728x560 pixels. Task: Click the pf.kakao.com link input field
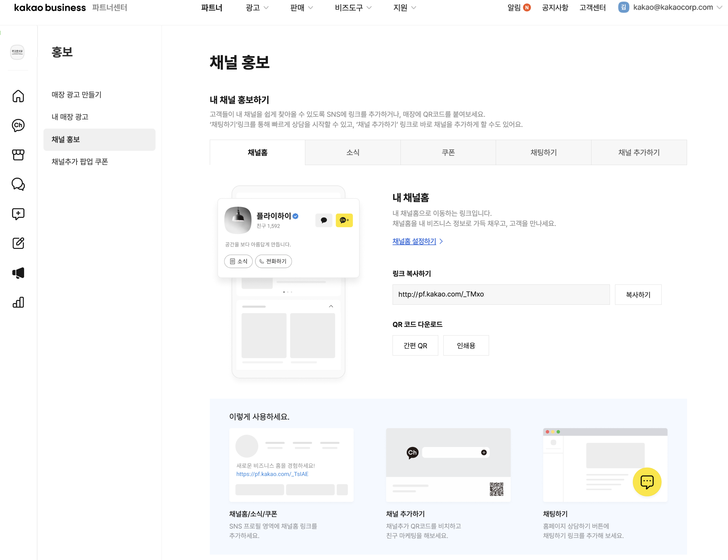tap(500, 295)
